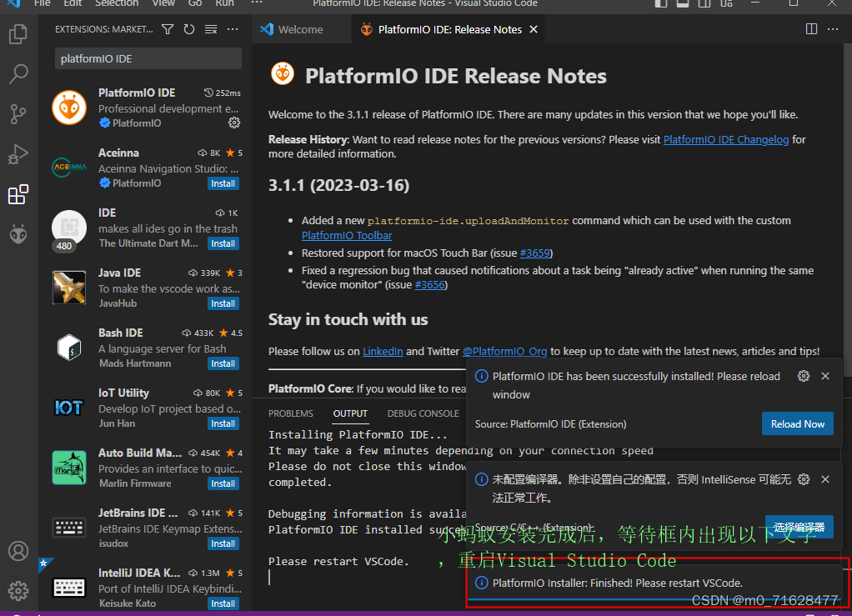Viewport: 852px width, 616px height.
Task: Open the Manage gear on PlatformIO IDE extension
Action: tap(234, 123)
